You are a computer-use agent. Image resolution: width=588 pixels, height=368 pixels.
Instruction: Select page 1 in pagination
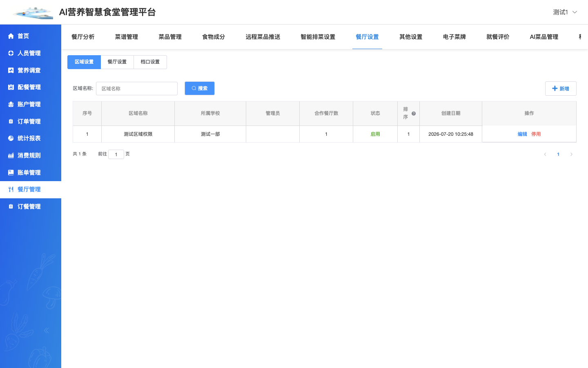click(x=558, y=154)
